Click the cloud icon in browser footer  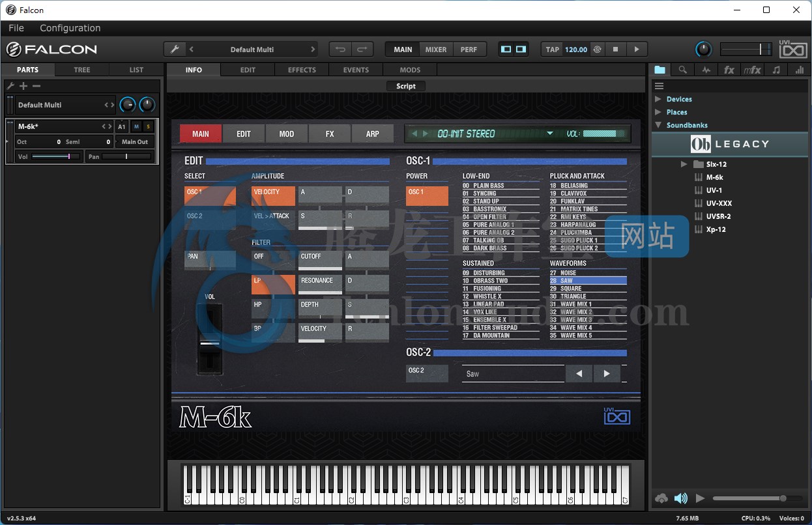[x=661, y=498]
